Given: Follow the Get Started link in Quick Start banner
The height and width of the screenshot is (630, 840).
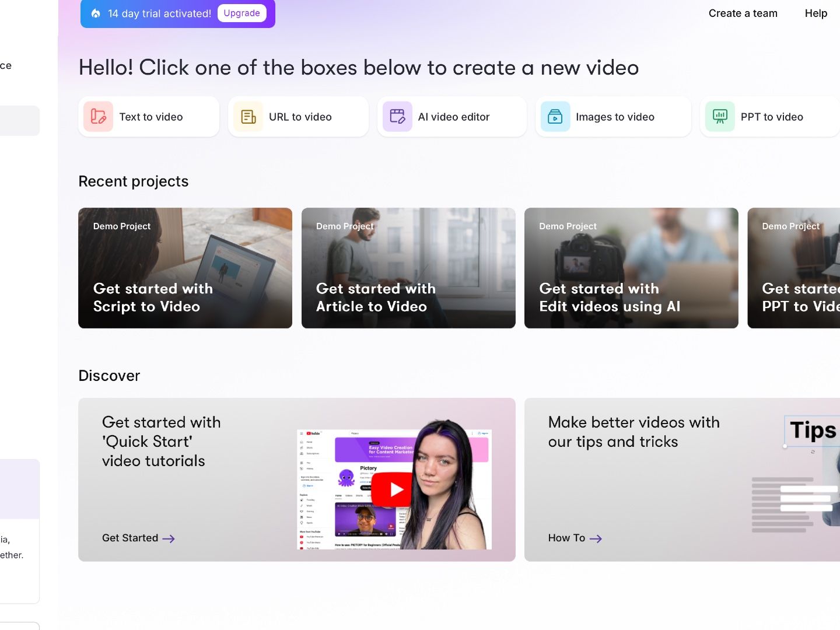Looking at the screenshot, I should coord(129,538).
